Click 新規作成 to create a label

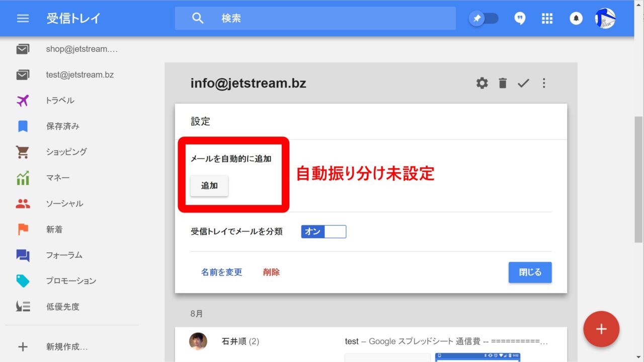click(67, 347)
